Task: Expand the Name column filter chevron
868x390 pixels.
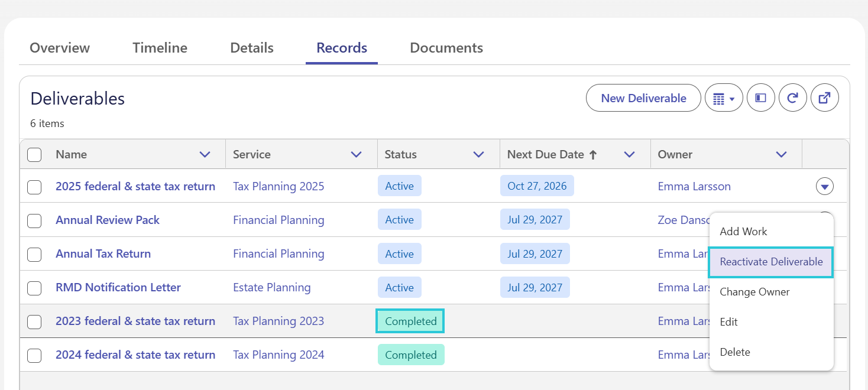Action: [x=205, y=154]
